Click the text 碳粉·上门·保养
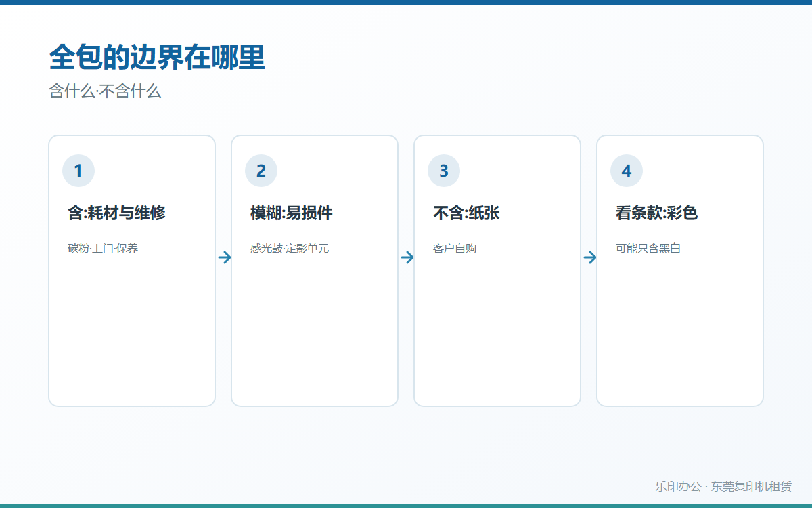 (103, 249)
